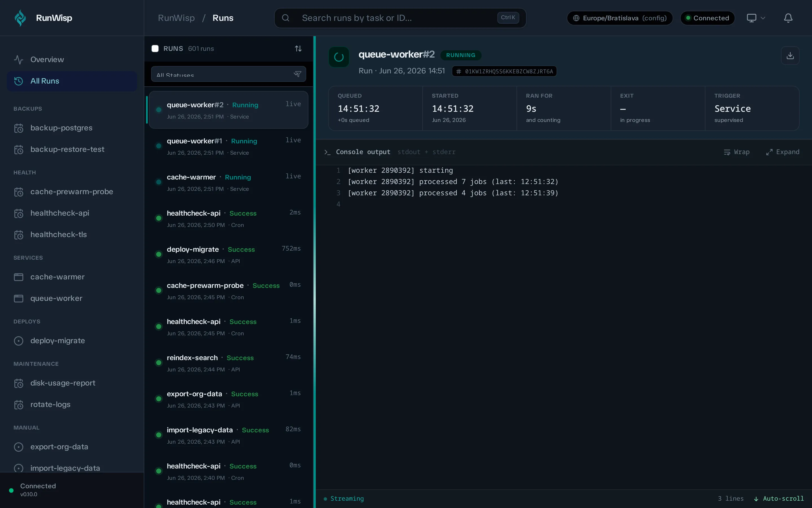Screen dimensions: 812x508
Task: Check the select-all RUNS checkbox
Action: tap(155, 49)
